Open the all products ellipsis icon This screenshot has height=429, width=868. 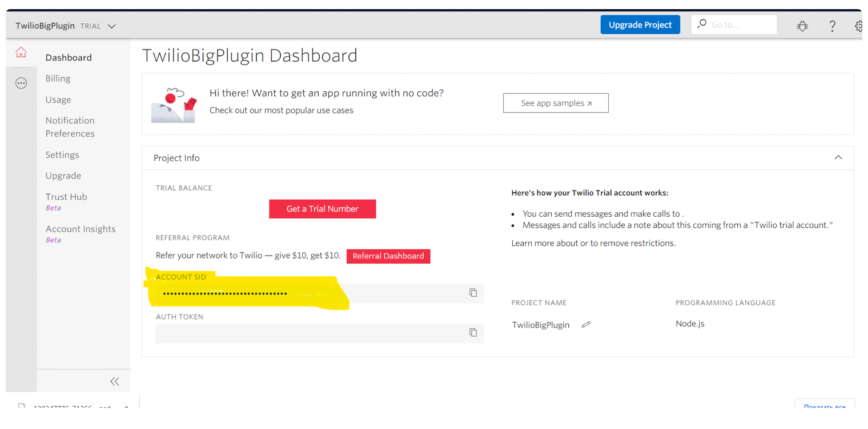click(x=21, y=83)
